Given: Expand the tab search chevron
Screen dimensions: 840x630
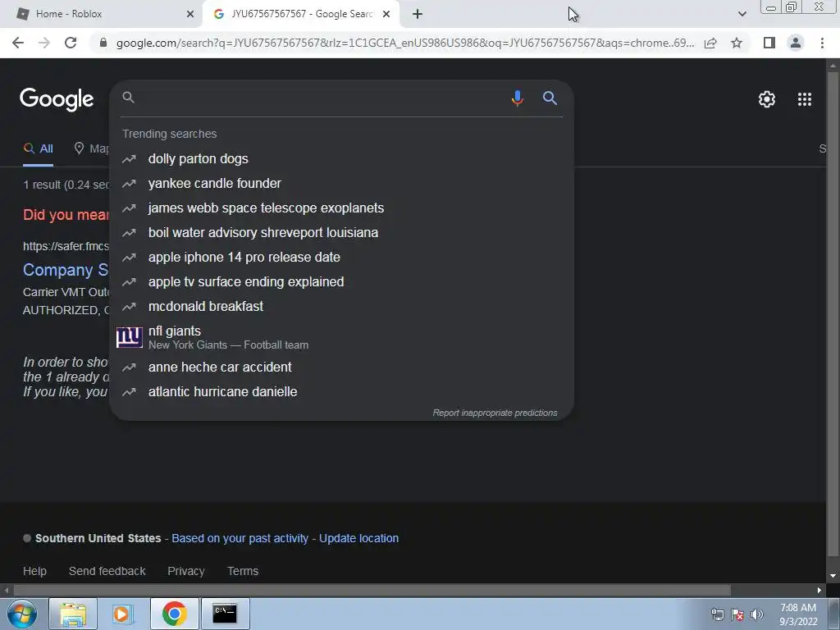Looking at the screenshot, I should coord(742,14).
